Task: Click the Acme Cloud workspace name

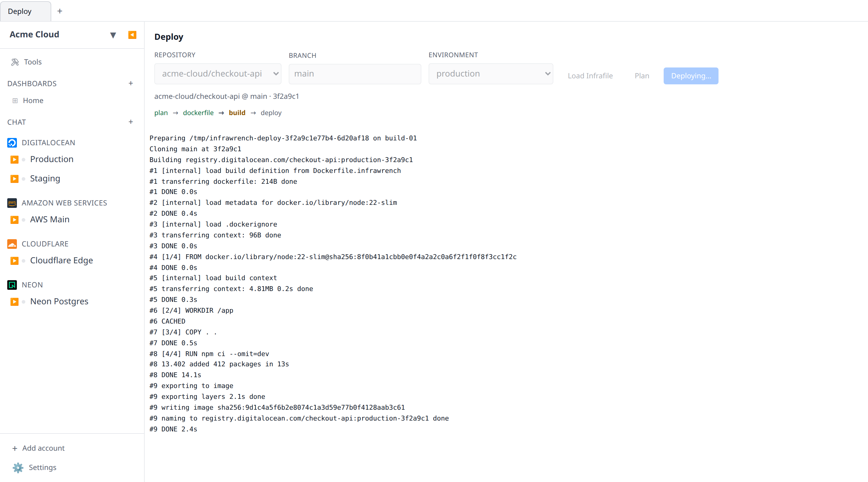Action: click(34, 34)
